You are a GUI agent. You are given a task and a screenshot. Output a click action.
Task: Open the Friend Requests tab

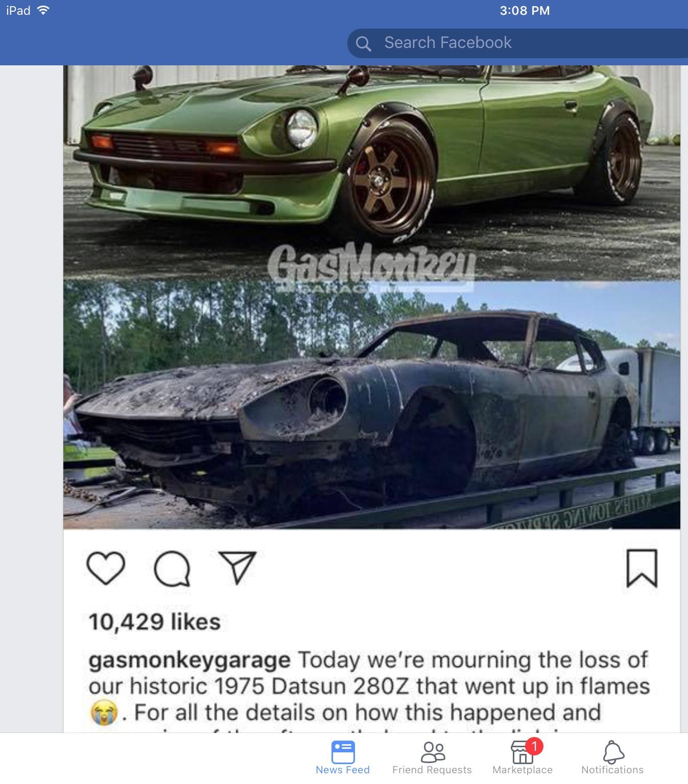pyautogui.click(x=432, y=758)
